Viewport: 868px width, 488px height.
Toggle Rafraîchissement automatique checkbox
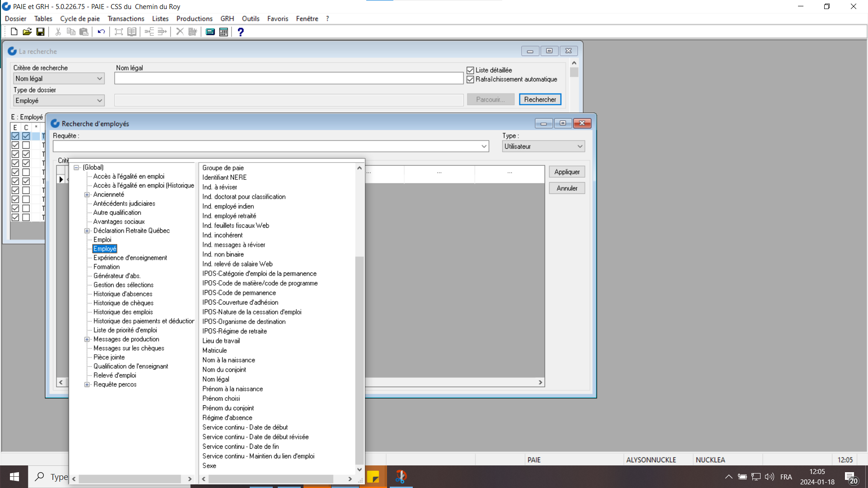[x=470, y=79]
